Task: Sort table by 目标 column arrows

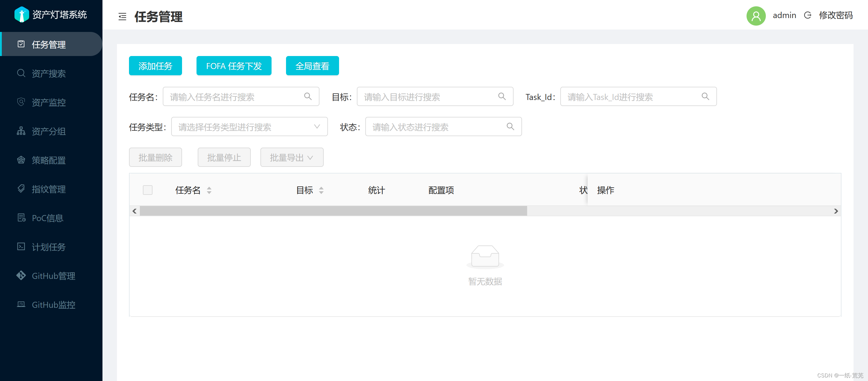Action: pos(321,190)
